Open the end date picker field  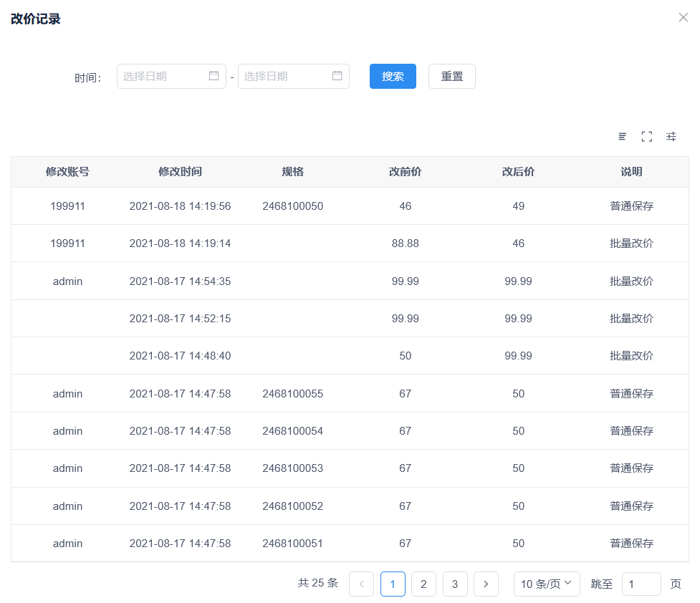click(x=287, y=77)
